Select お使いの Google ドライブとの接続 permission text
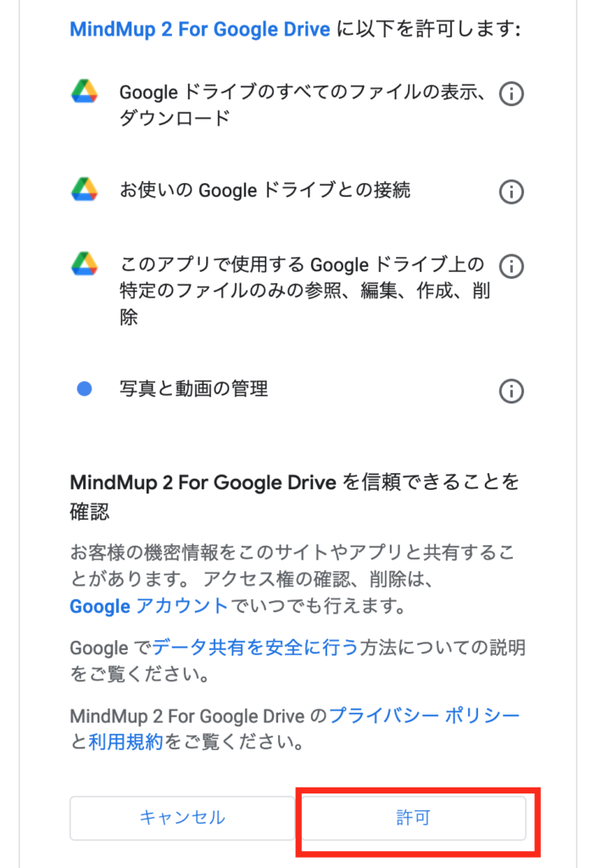Viewport: 596px width, 868px height. (x=265, y=190)
